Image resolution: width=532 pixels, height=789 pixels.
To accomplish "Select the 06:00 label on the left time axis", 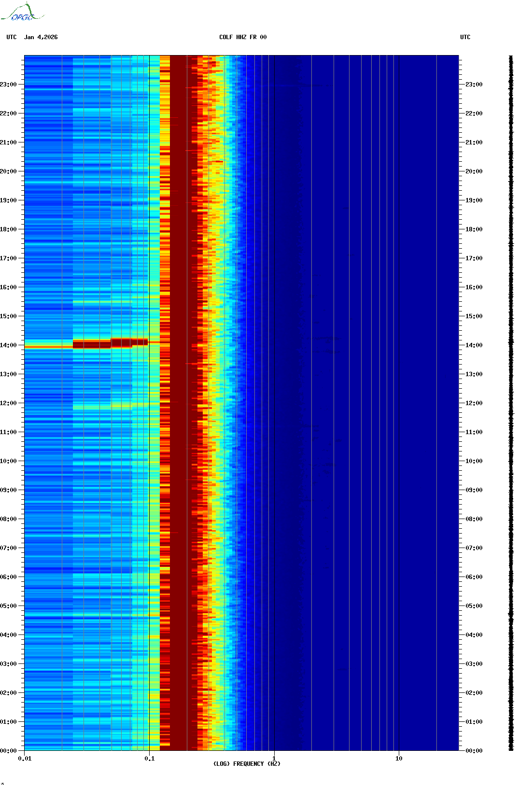I will [x=8, y=577].
